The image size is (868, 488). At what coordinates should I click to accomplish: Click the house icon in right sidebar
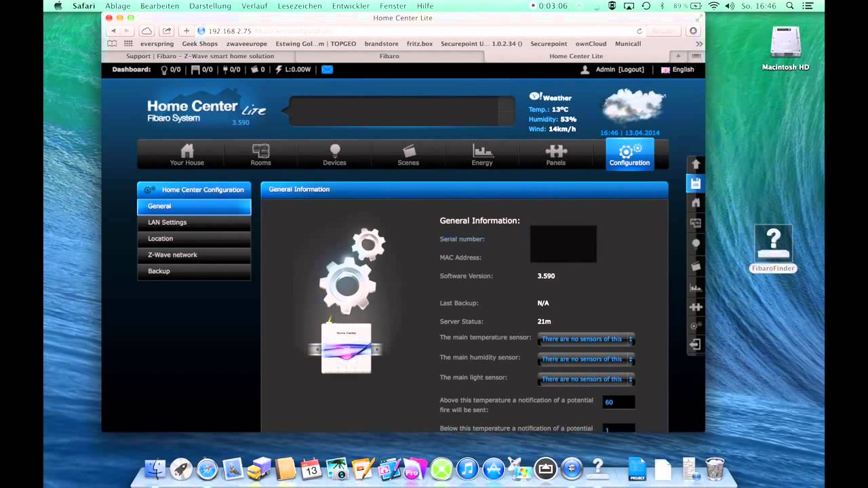tap(695, 202)
